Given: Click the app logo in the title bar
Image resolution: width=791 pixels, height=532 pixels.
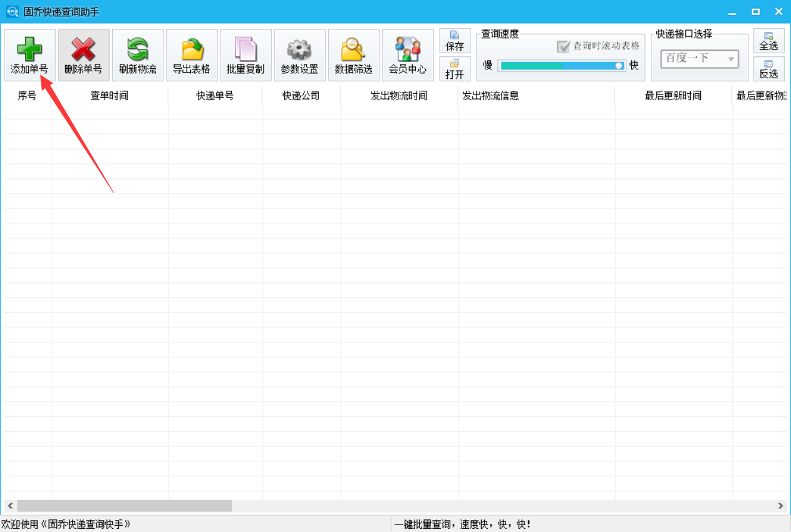Looking at the screenshot, I should pos(12,11).
